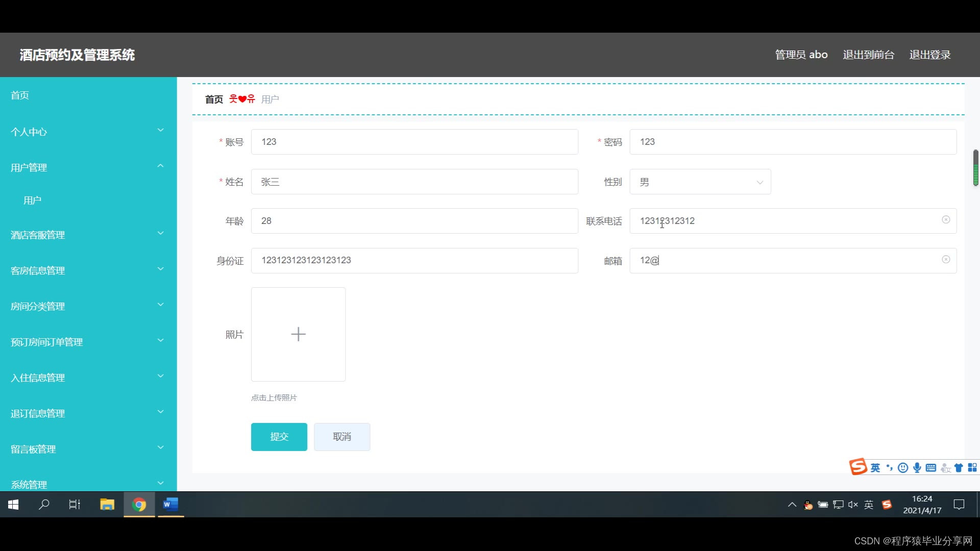980x551 pixels.
Task: Open the Sogou emoji smiley icon
Action: point(902,468)
